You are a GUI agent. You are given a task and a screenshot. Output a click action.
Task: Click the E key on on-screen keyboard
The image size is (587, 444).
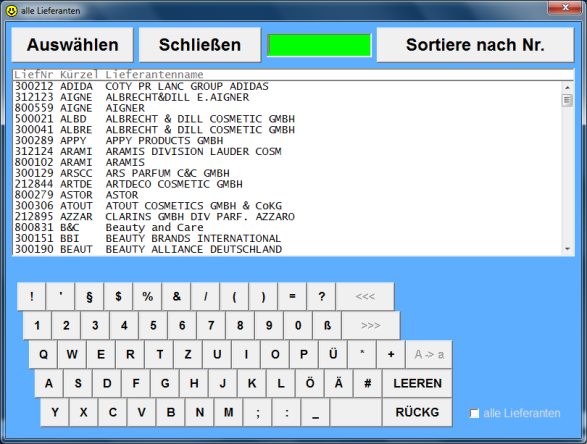click(101, 354)
